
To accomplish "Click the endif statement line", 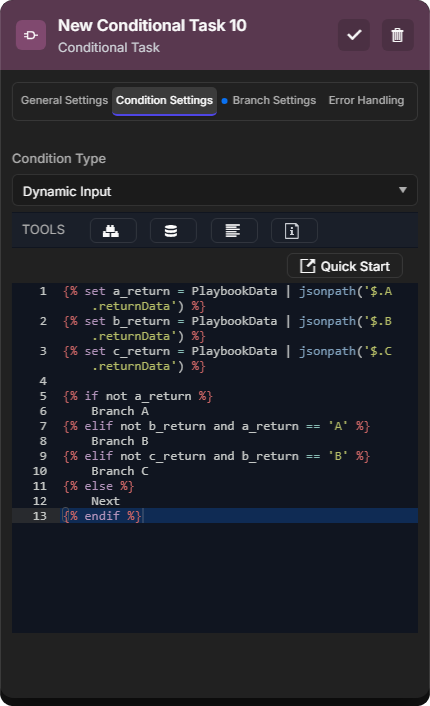I will pos(102,516).
